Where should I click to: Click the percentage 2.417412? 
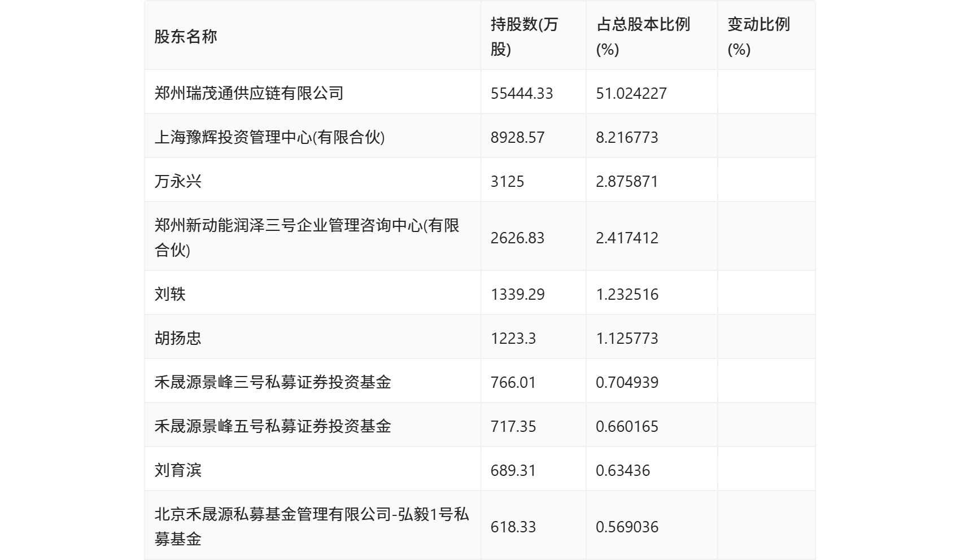(627, 238)
